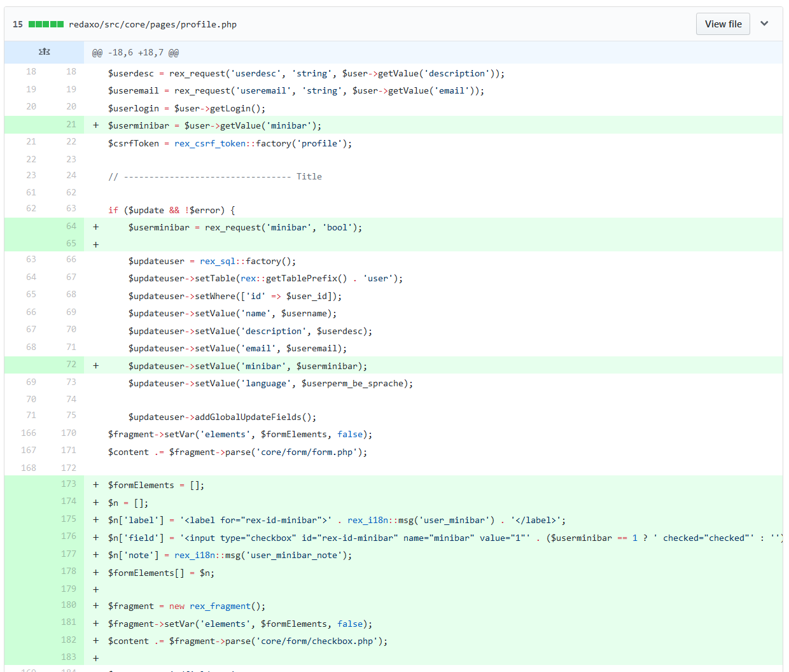Click line 176 containing the checkbox input markup
The image size is (789, 672).
point(382,537)
